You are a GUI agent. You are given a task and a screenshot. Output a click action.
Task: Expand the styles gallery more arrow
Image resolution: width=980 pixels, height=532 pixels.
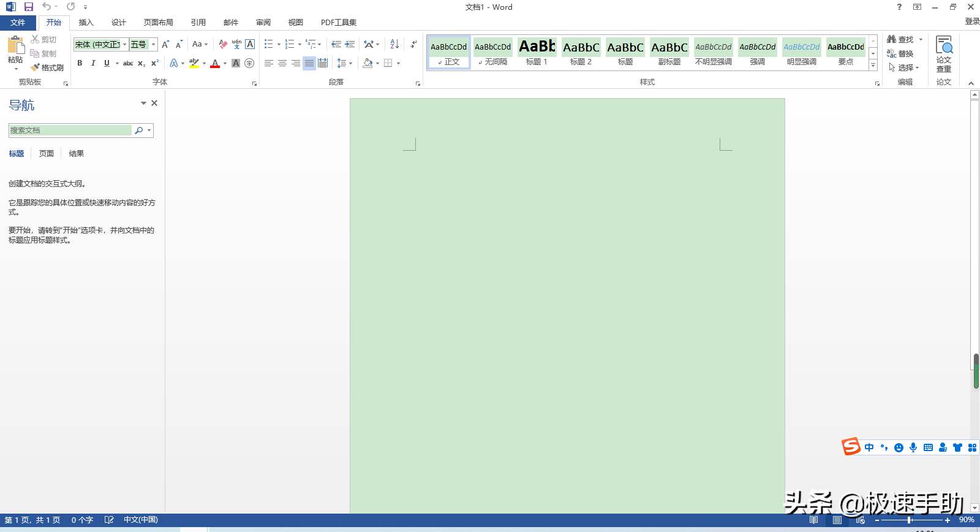(873, 66)
